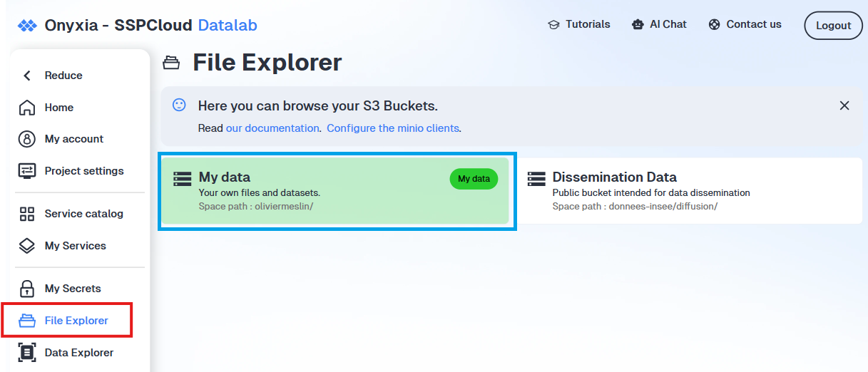Open AI Chat from the header
The height and width of the screenshot is (372, 868).
[x=659, y=24]
